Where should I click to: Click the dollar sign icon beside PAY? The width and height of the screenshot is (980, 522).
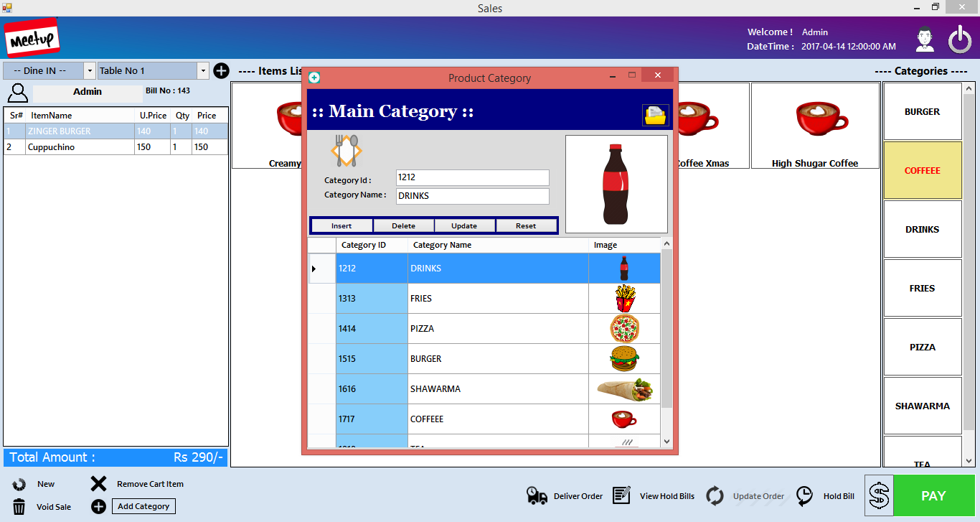880,495
